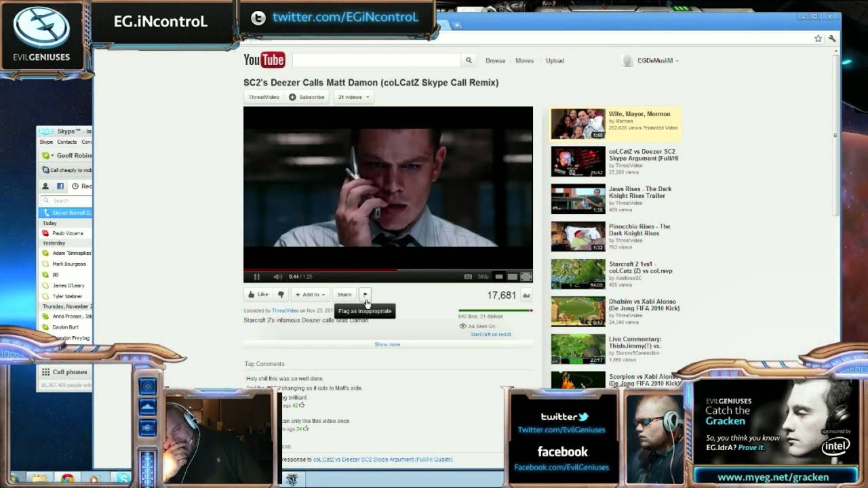Subscribe to the ThreatVideo channel

point(307,97)
